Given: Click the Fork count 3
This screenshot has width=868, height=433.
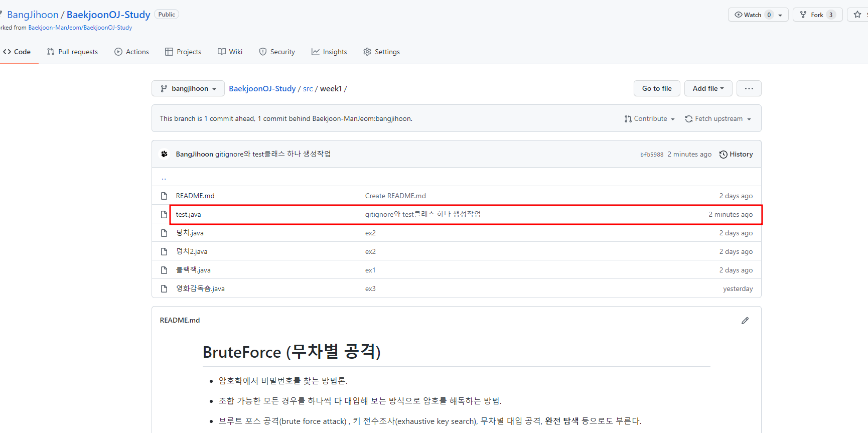Looking at the screenshot, I should [831, 15].
